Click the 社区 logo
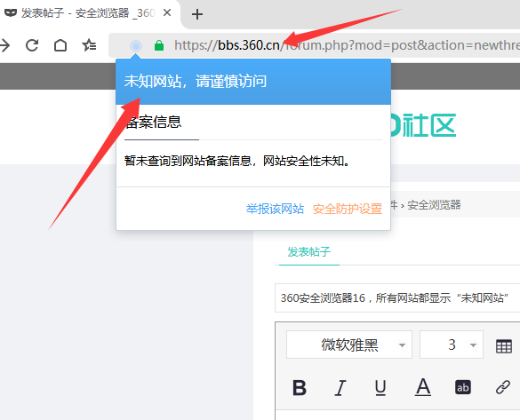 [423, 125]
